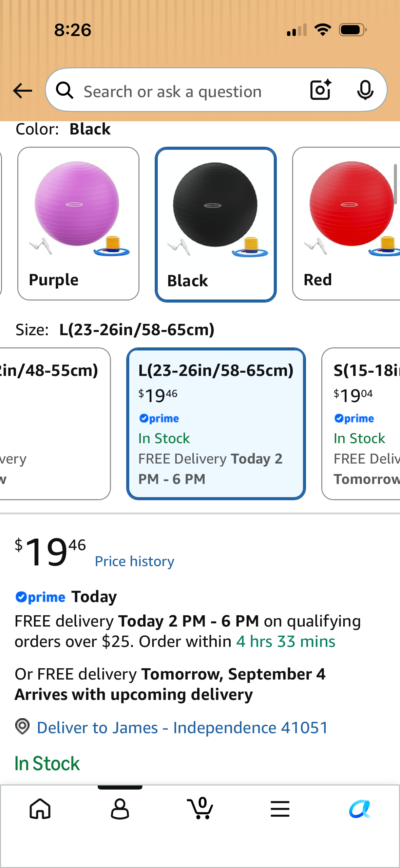This screenshot has height=868, width=400.
Task: Open the account profile icon
Action: [x=120, y=809]
